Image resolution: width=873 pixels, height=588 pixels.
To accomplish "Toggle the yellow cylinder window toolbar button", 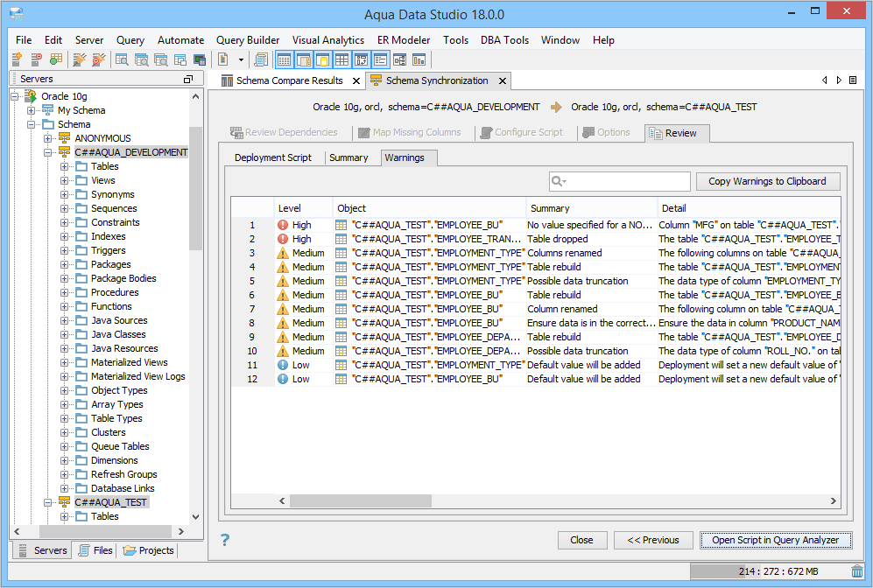I will [323, 59].
